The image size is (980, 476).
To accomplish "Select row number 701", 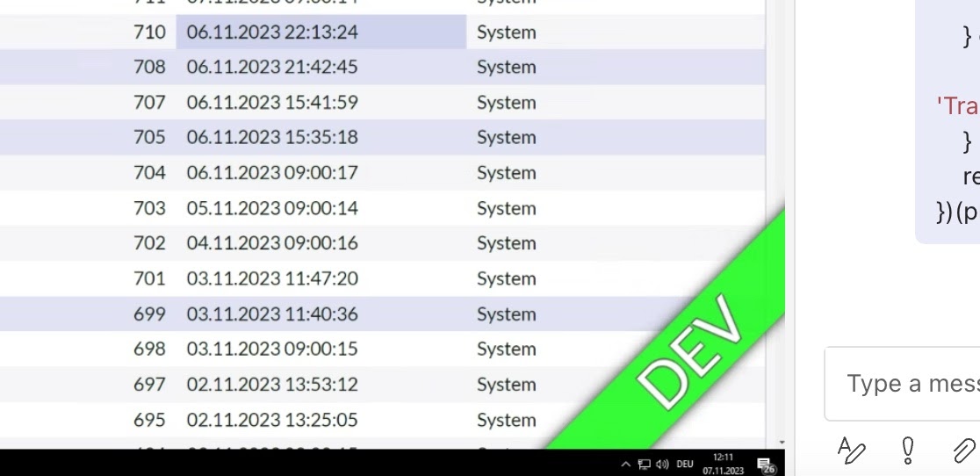I will 149,278.
